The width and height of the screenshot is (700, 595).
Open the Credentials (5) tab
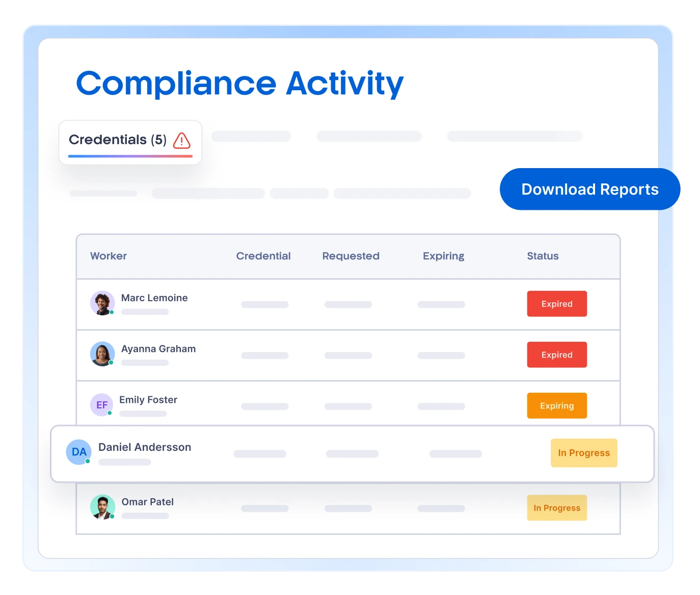coord(130,143)
